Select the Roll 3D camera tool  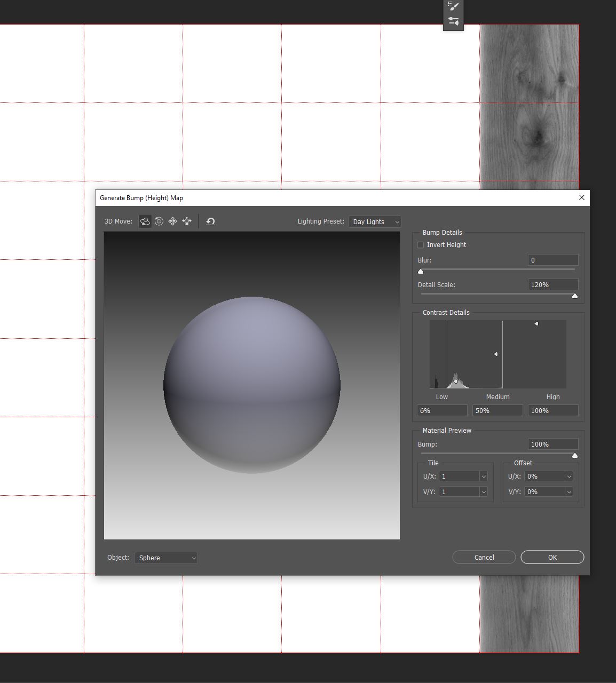(x=159, y=221)
